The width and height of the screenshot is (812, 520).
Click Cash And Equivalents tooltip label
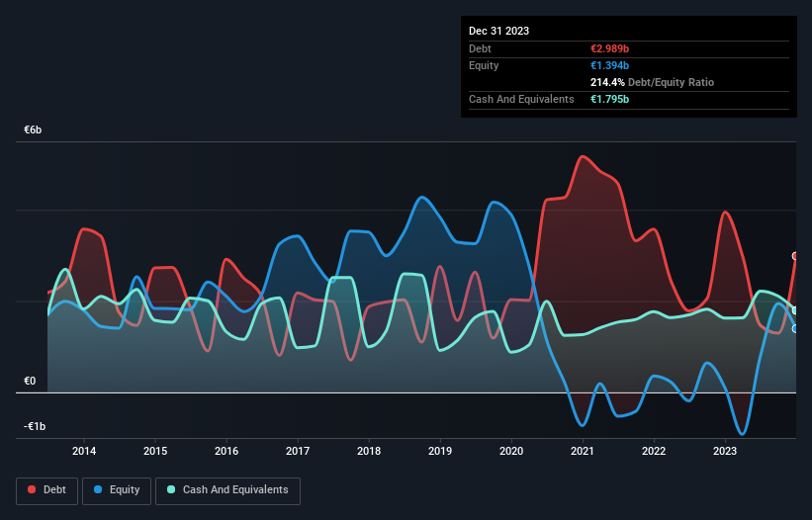(x=521, y=99)
